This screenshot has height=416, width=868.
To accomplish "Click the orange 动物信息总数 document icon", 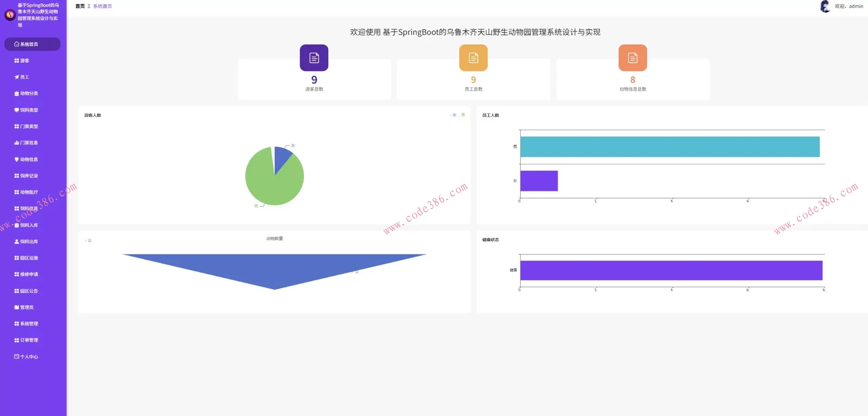I will tap(632, 58).
